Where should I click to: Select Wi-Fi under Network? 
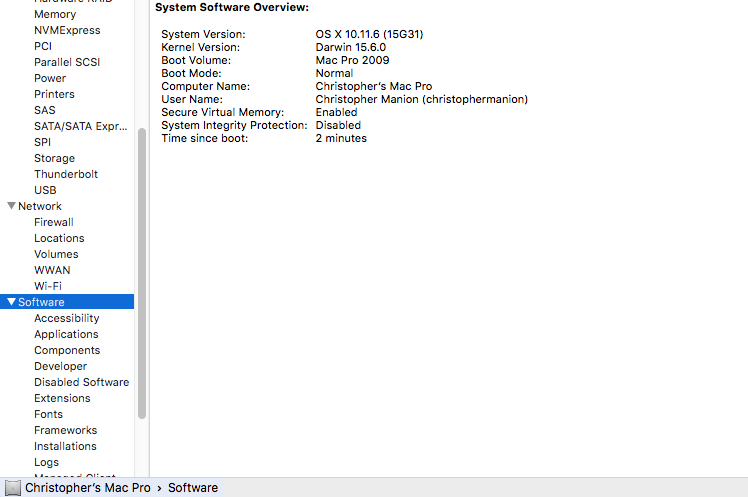[x=48, y=286]
